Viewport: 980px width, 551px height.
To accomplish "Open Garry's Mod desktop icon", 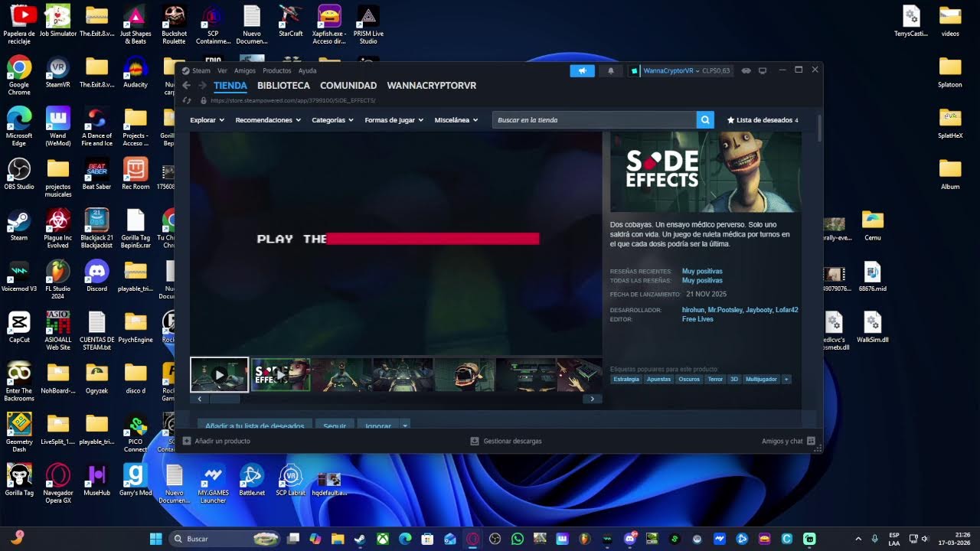I will click(x=136, y=480).
